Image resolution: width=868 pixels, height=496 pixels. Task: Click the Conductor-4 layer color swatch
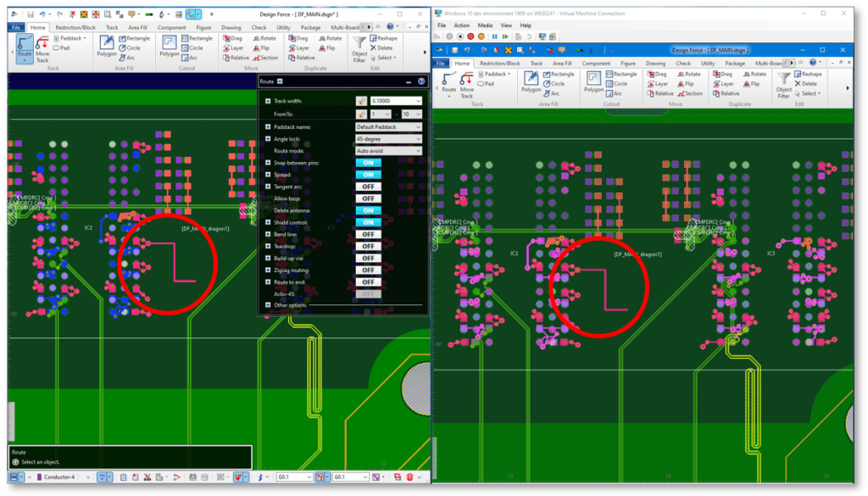(39, 476)
